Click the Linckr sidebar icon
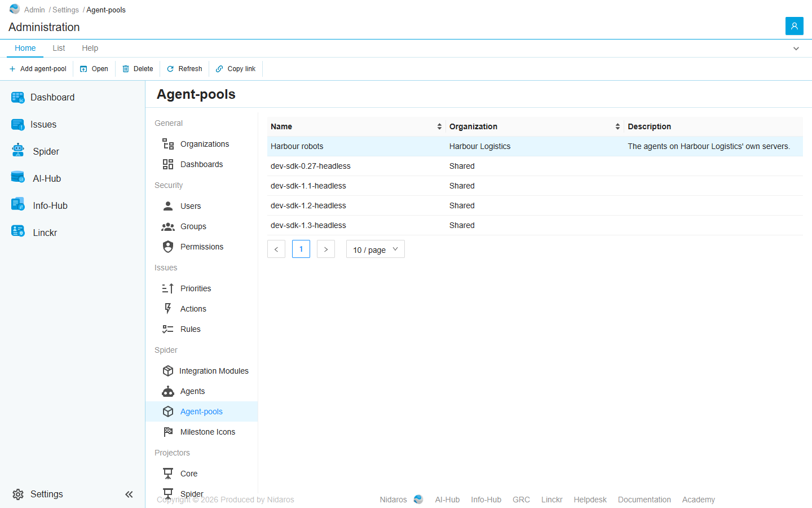Image resolution: width=812 pixels, height=508 pixels. coord(18,232)
